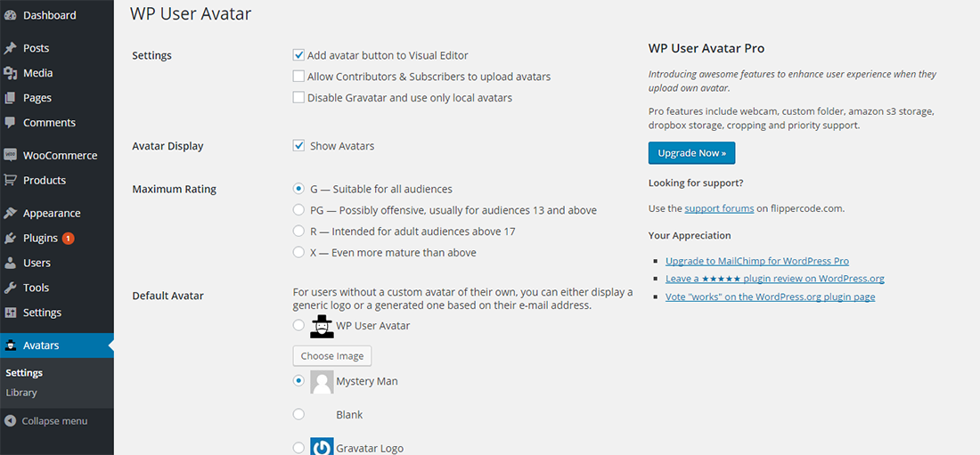
Task: Click Vote "works" on WordPress.org plugin page
Action: 770,297
